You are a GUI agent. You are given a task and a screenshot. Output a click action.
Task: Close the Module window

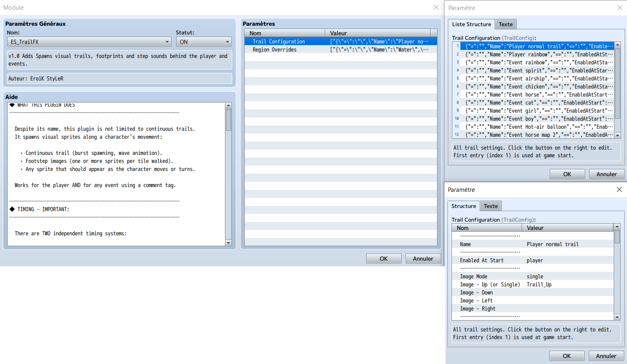pos(436,7)
